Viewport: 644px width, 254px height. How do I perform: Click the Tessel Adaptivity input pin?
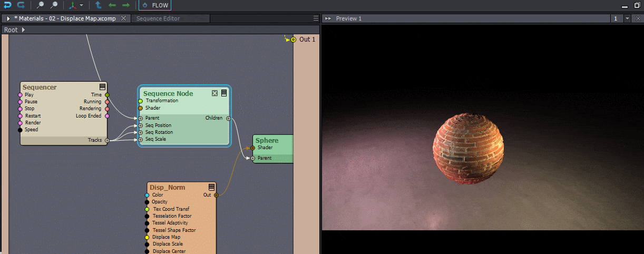[x=147, y=223]
